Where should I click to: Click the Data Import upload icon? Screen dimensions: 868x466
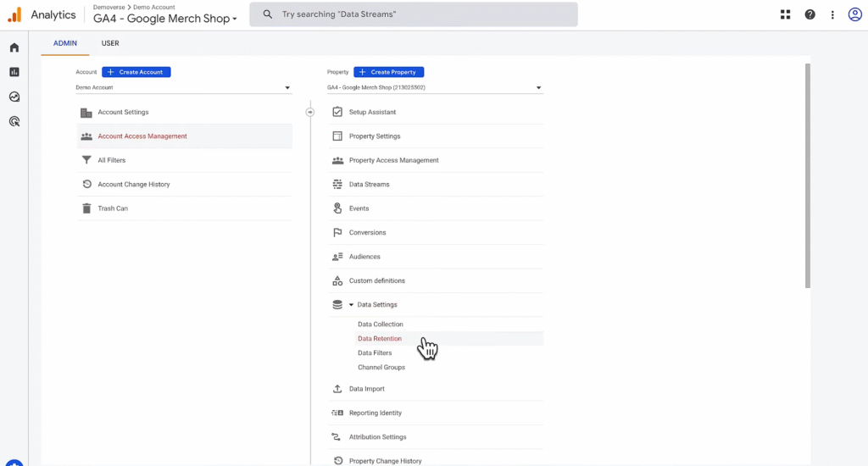point(337,389)
